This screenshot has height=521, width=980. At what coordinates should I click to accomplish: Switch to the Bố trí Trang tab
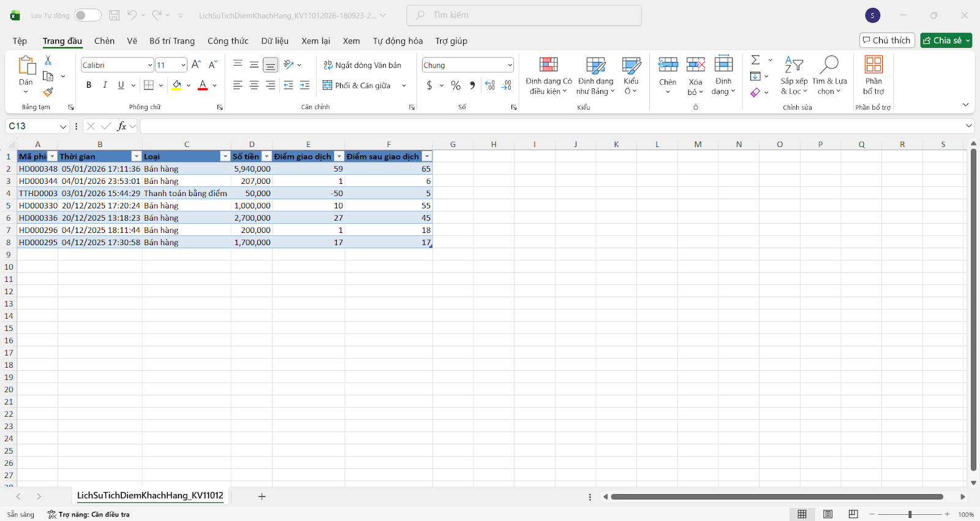pyautogui.click(x=172, y=41)
